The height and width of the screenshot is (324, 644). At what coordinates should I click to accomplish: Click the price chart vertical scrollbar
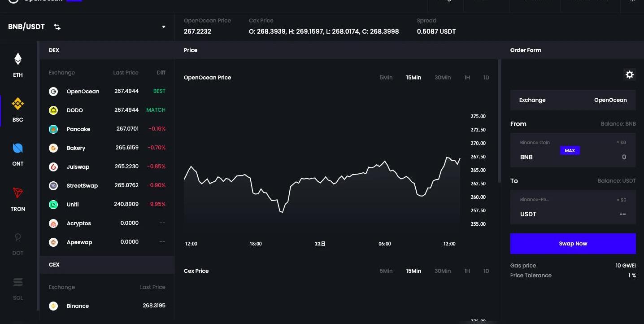[499, 121]
